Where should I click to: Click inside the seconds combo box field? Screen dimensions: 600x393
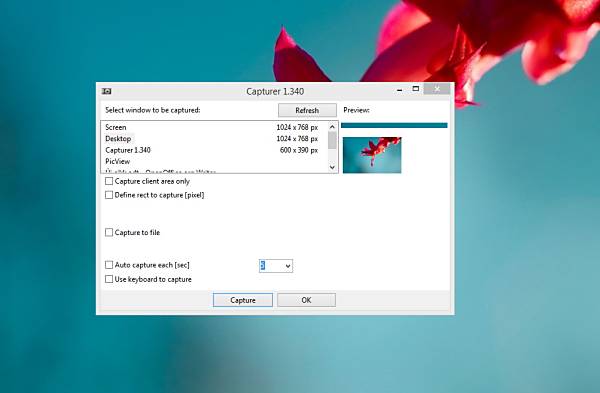click(x=271, y=266)
